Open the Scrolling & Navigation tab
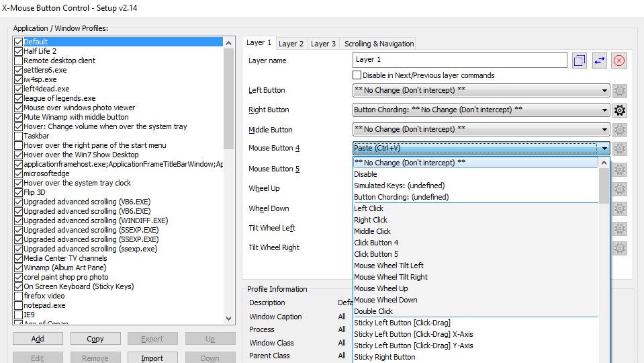This screenshot has width=644, height=363. click(379, 44)
